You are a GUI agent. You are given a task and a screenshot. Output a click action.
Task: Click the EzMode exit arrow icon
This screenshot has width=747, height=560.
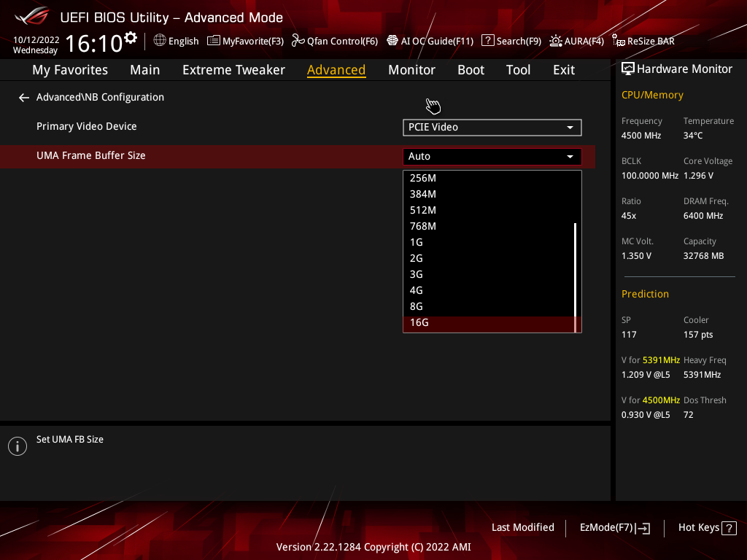[x=643, y=528]
